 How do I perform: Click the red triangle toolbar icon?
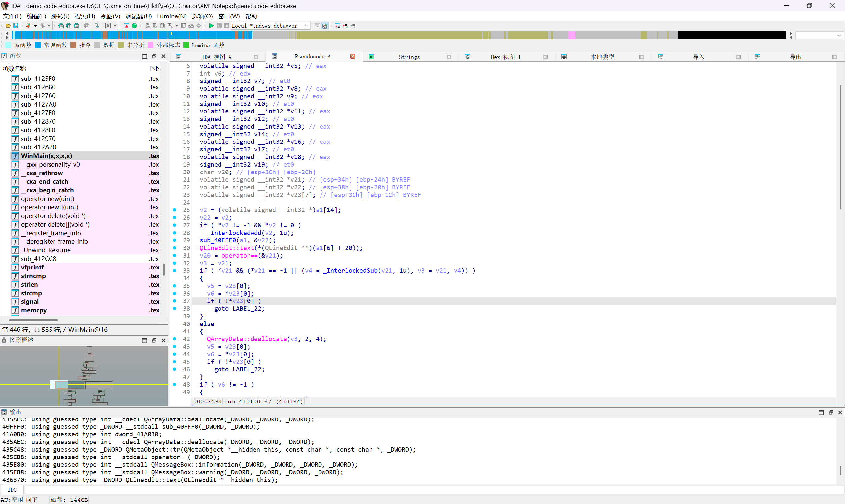coord(126,26)
